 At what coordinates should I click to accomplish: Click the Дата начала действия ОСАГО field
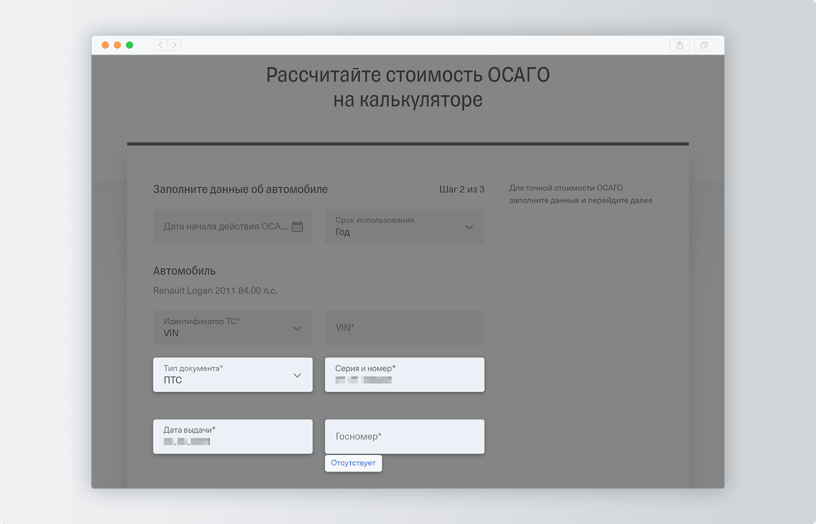pyautogui.click(x=233, y=226)
